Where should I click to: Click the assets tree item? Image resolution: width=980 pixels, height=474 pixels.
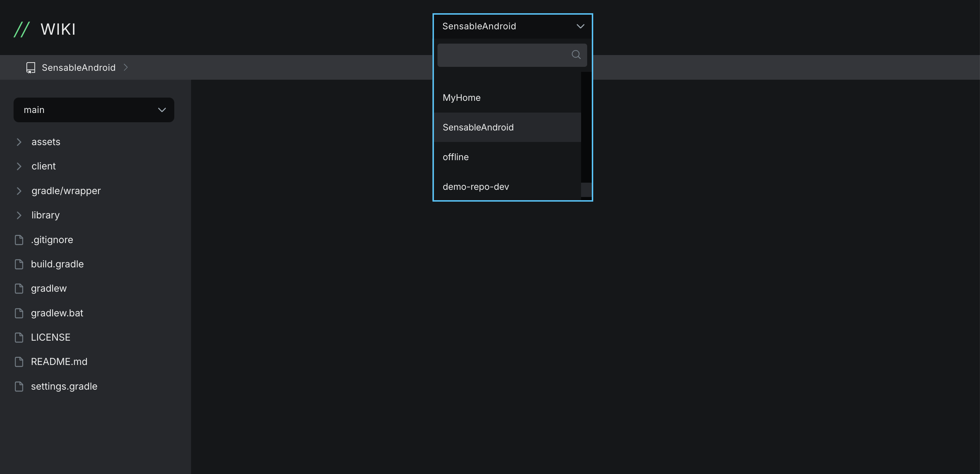[x=46, y=141]
